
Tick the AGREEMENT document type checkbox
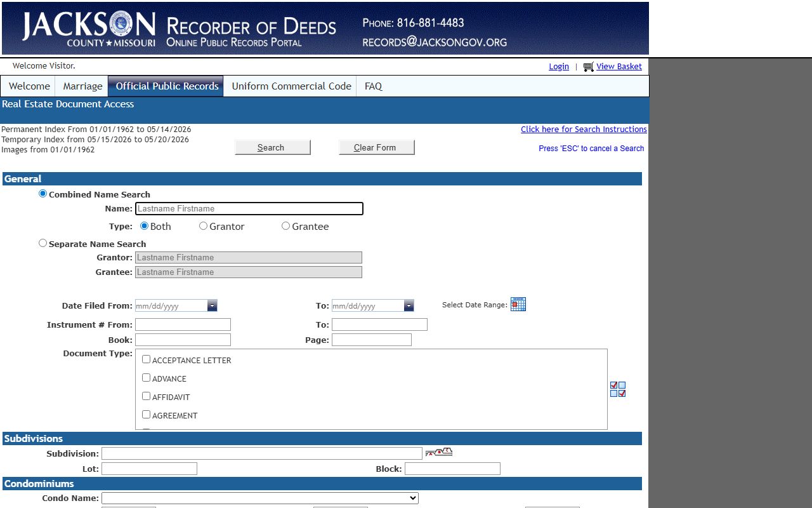[x=146, y=415]
